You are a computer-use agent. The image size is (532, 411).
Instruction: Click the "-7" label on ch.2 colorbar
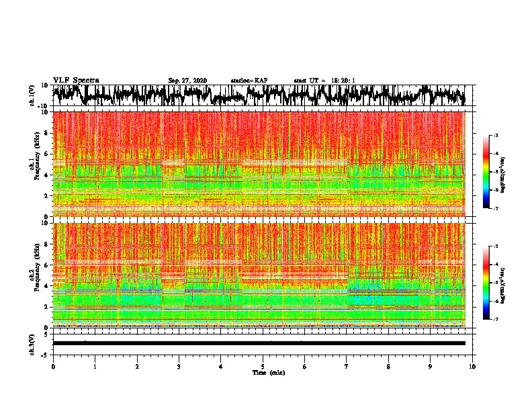click(495, 319)
